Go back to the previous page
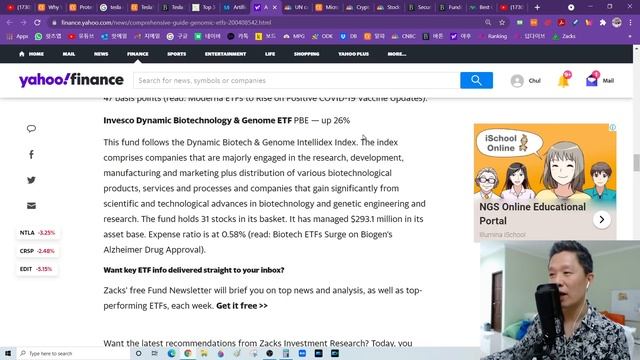 tap(9, 22)
